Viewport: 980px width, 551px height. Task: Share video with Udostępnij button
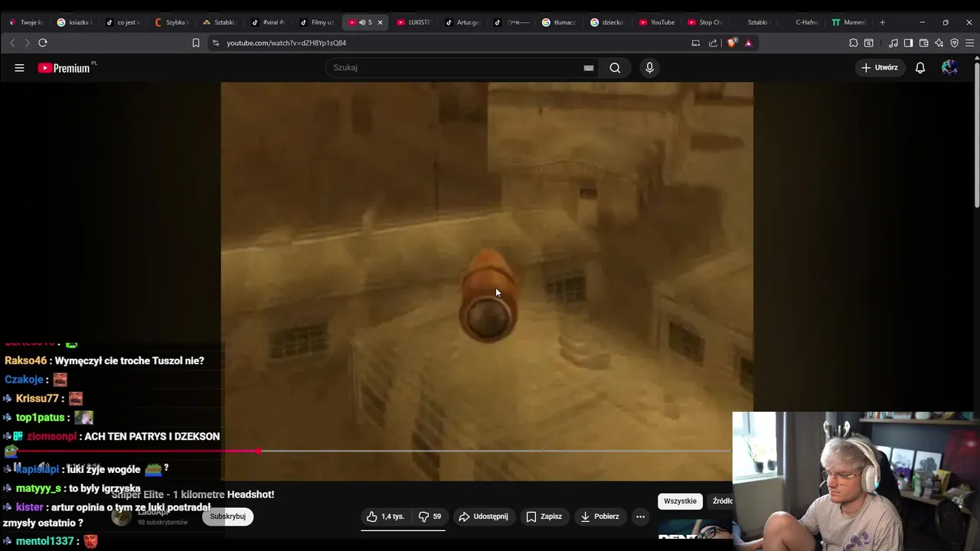point(484,517)
